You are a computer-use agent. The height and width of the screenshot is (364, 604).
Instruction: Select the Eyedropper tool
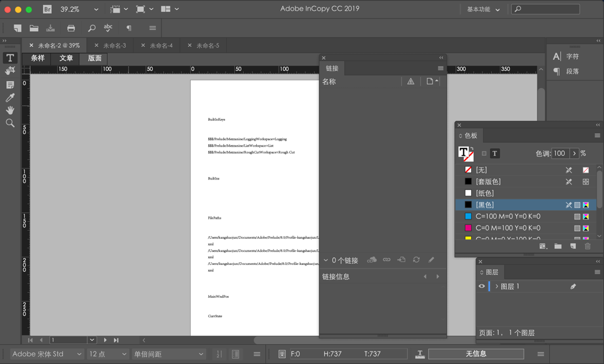[x=10, y=98]
